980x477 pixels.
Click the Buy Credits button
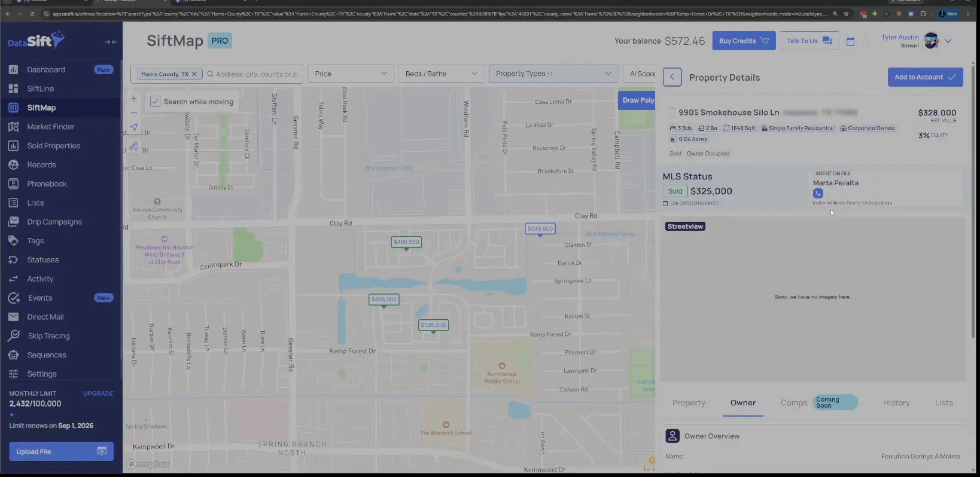coord(744,41)
